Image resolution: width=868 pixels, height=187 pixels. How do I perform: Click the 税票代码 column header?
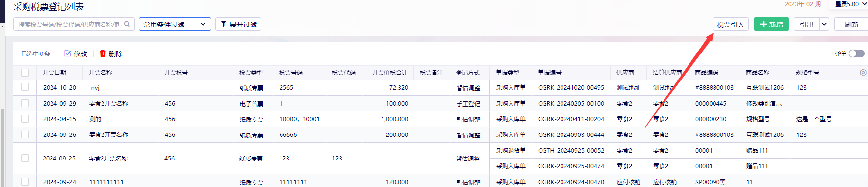344,72
